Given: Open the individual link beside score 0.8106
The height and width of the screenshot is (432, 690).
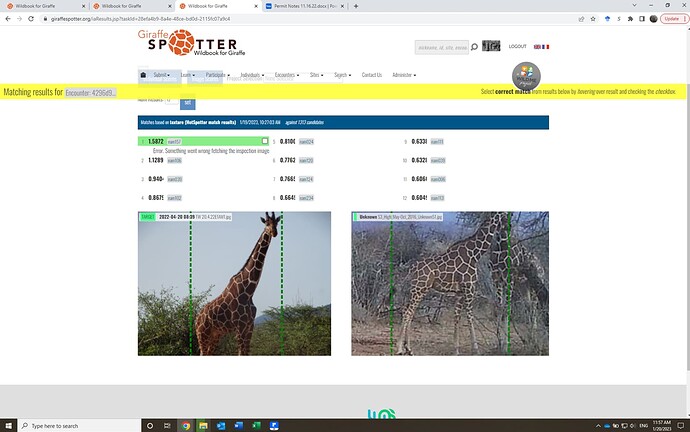Looking at the screenshot, I should click(x=306, y=142).
